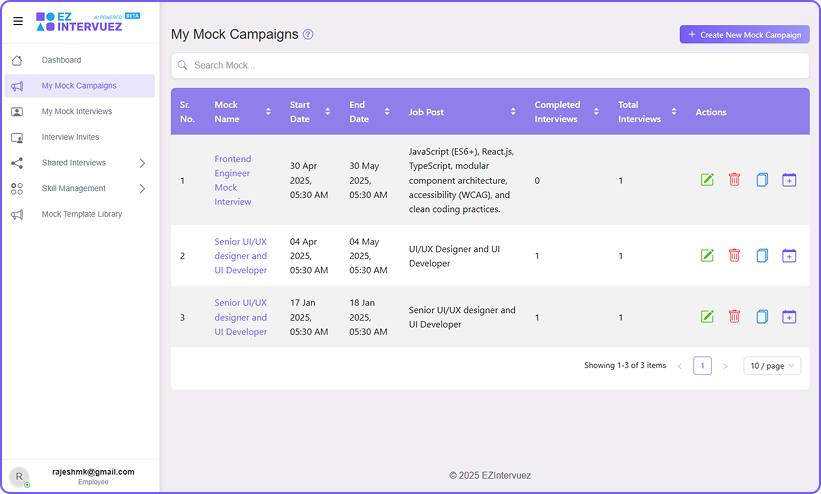Click the search magnifier icon
The height and width of the screenshot is (494, 821).
(182, 65)
